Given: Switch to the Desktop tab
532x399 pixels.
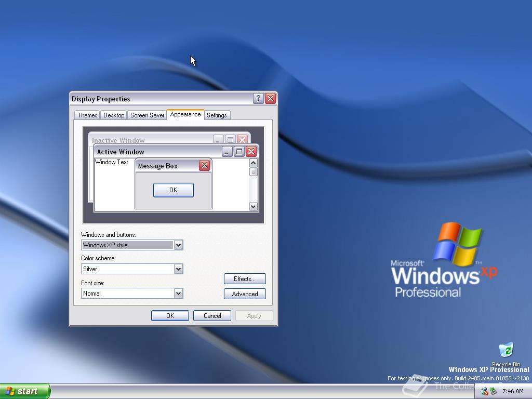Looking at the screenshot, I should 114,115.
